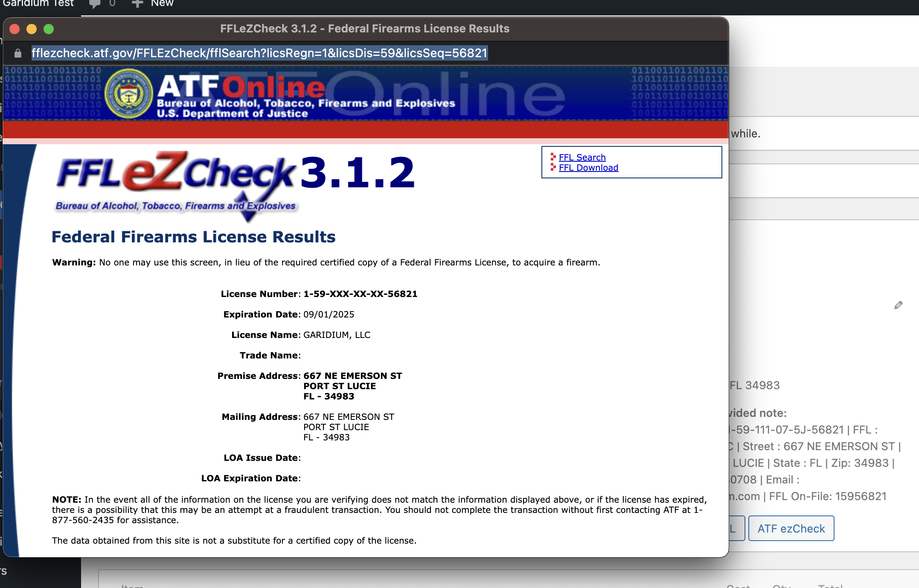Select the URL in the address bar
The image size is (919, 588).
tap(259, 53)
